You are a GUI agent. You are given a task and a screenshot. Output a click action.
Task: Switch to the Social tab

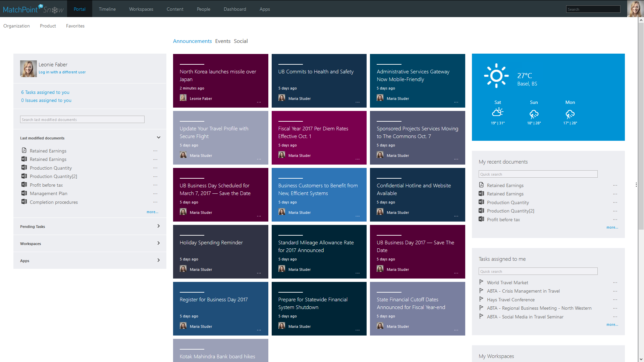point(241,41)
